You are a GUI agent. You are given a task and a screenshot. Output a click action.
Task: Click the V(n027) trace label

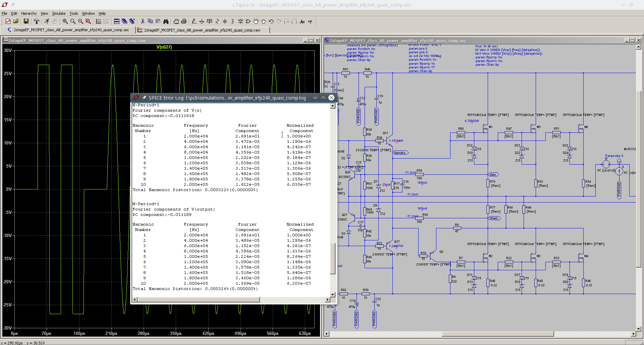164,47
